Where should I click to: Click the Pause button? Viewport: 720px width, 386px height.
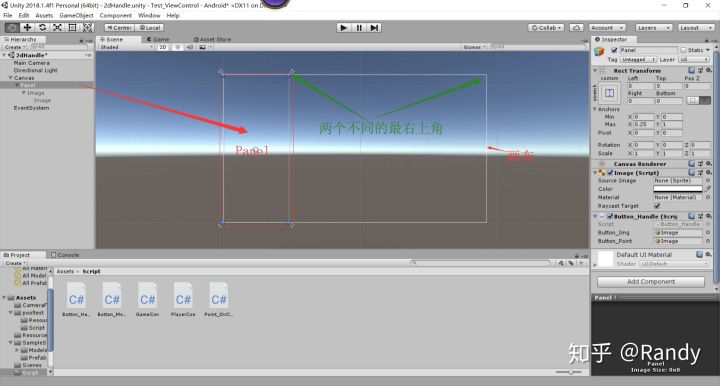pos(359,28)
